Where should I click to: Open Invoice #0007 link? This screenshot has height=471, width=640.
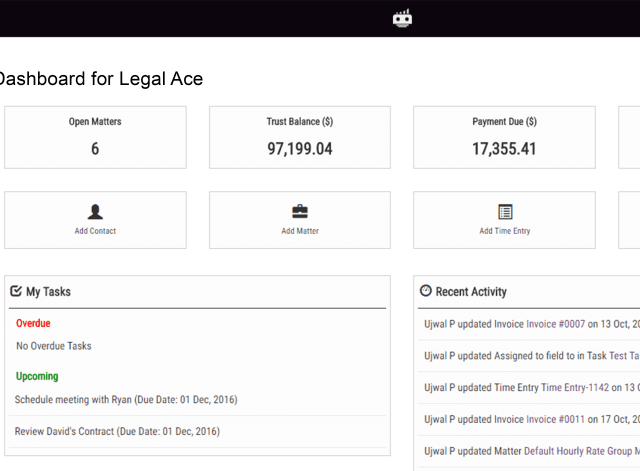click(x=555, y=323)
